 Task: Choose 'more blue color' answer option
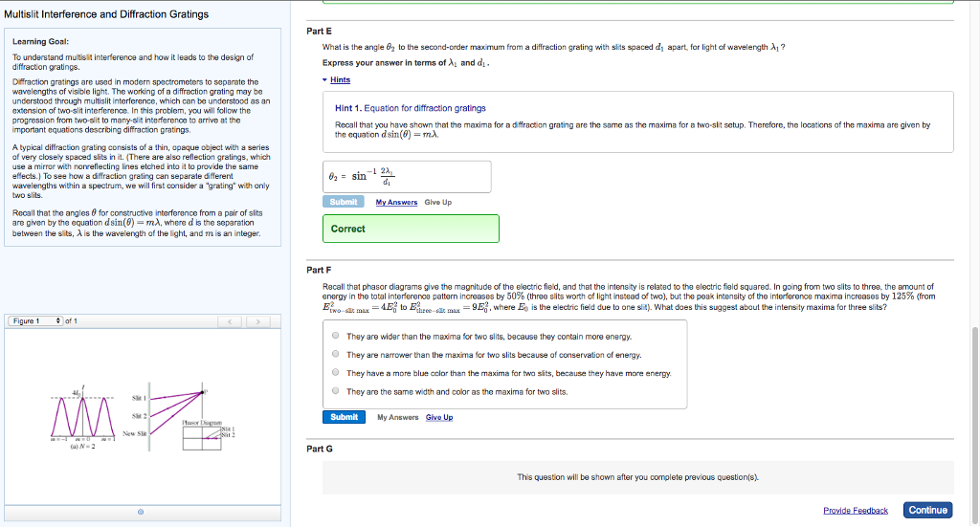coord(335,373)
